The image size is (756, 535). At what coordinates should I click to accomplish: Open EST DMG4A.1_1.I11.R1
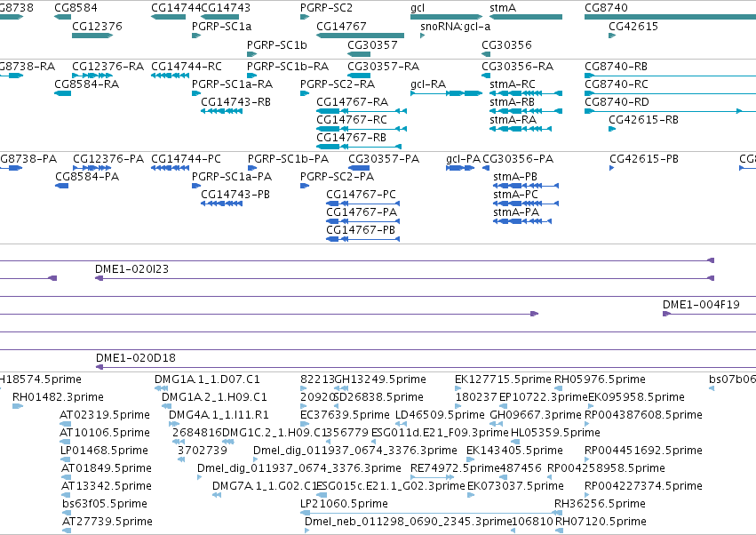(219, 415)
